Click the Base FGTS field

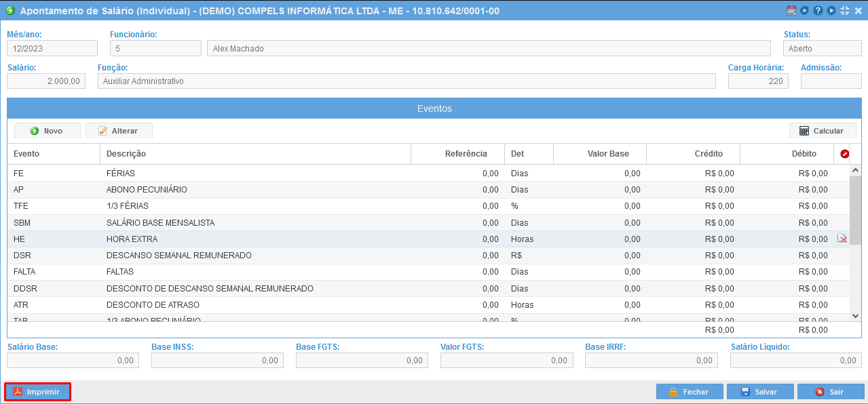(x=362, y=360)
